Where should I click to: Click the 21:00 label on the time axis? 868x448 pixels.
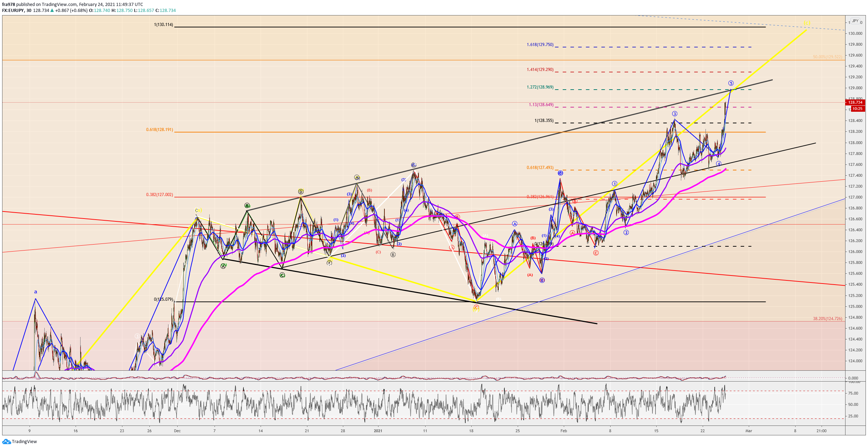822,431
